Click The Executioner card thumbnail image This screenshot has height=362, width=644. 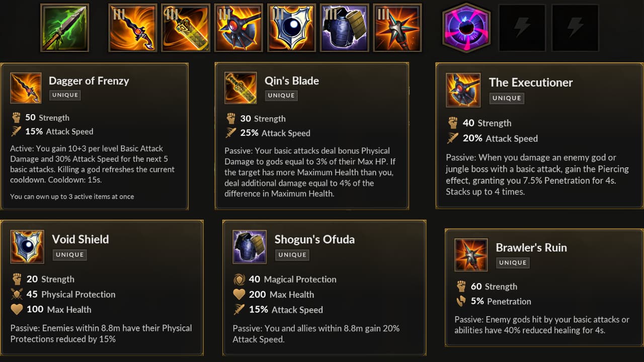point(463,90)
